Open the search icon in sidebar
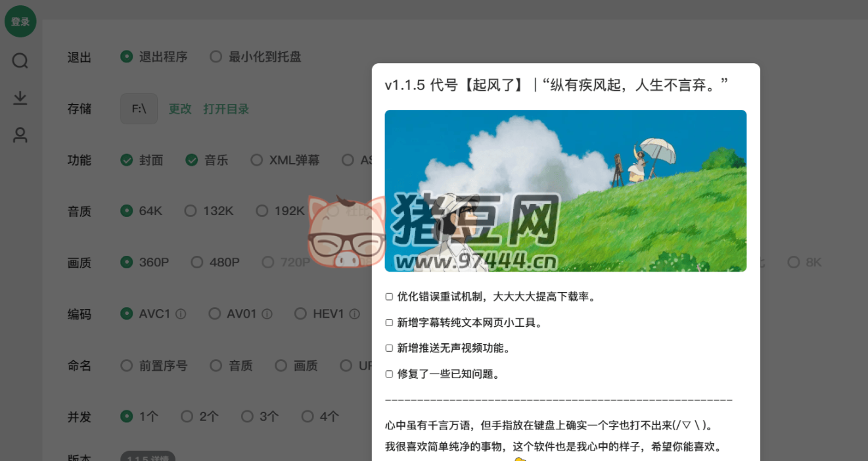This screenshot has height=461, width=868. click(20, 61)
